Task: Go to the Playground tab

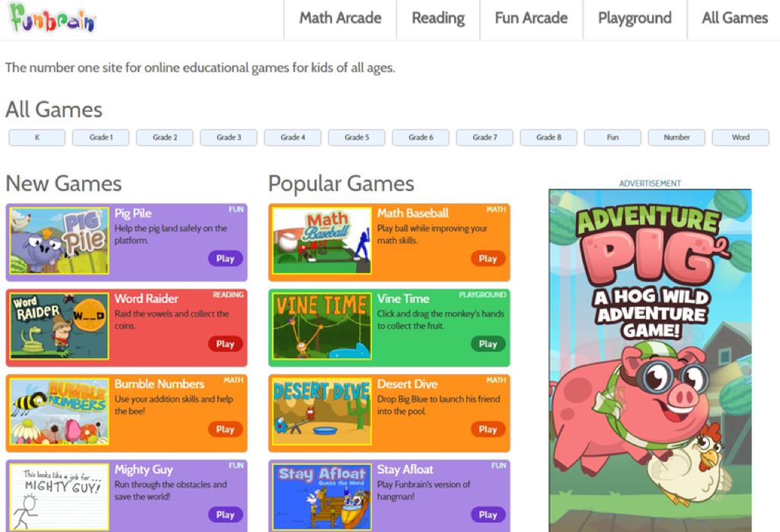Action: coord(635,18)
